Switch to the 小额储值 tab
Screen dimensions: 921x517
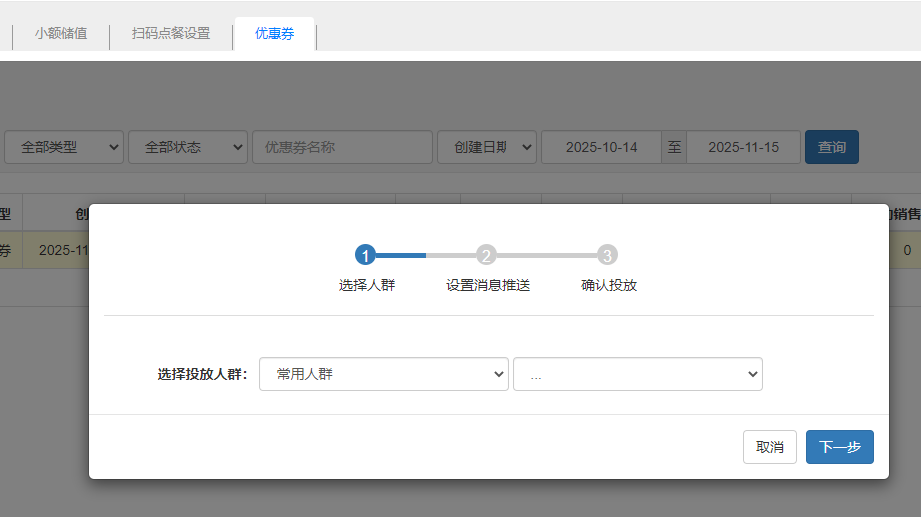pos(61,33)
